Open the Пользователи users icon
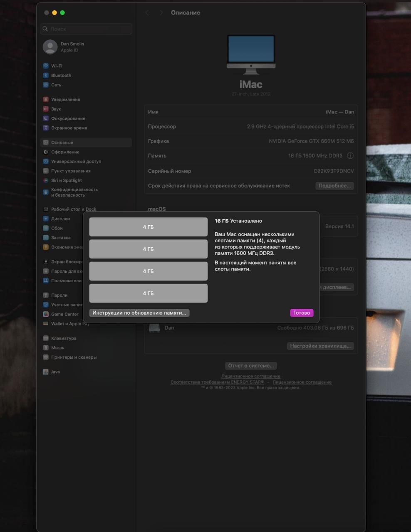This screenshot has width=411, height=532. pyautogui.click(x=46, y=281)
